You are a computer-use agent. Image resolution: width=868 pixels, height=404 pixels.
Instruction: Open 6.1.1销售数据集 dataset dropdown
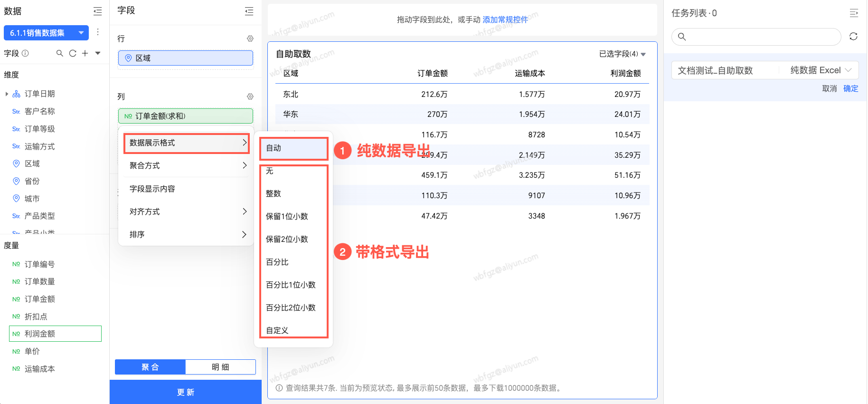pyautogui.click(x=46, y=33)
